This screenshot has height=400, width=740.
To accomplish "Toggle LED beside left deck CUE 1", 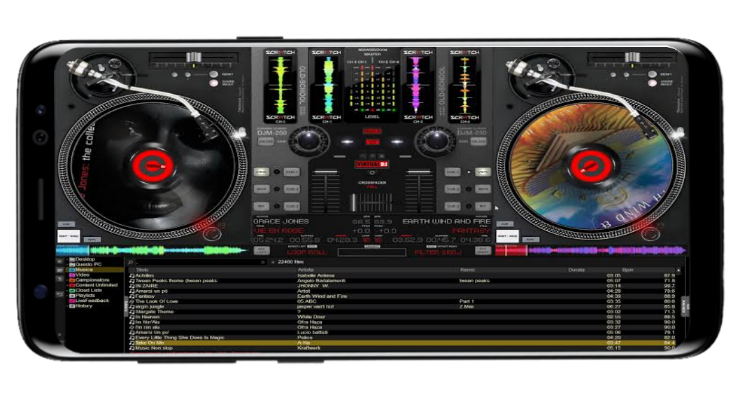I will (277, 172).
